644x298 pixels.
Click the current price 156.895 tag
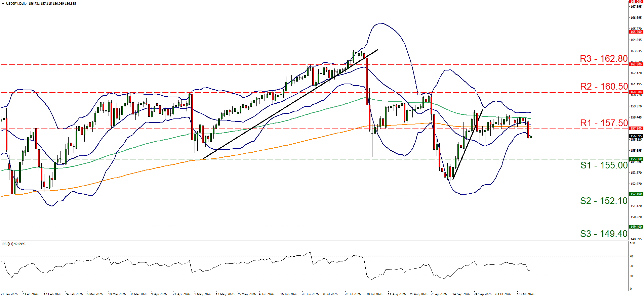tap(636, 136)
